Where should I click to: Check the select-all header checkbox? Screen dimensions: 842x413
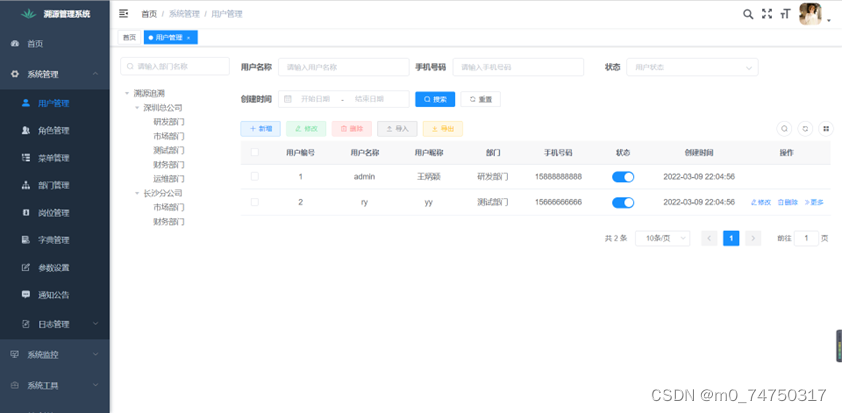coord(255,153)
